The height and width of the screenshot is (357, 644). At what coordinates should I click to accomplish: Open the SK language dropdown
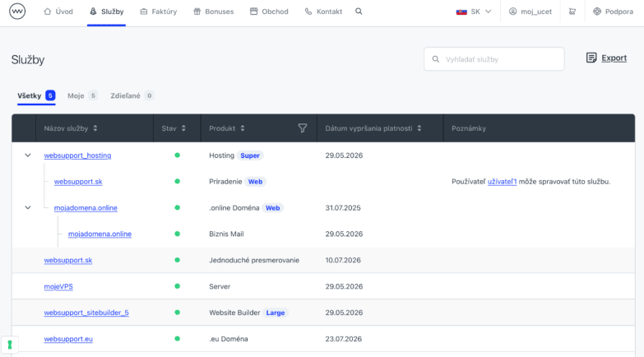(474, 12)
